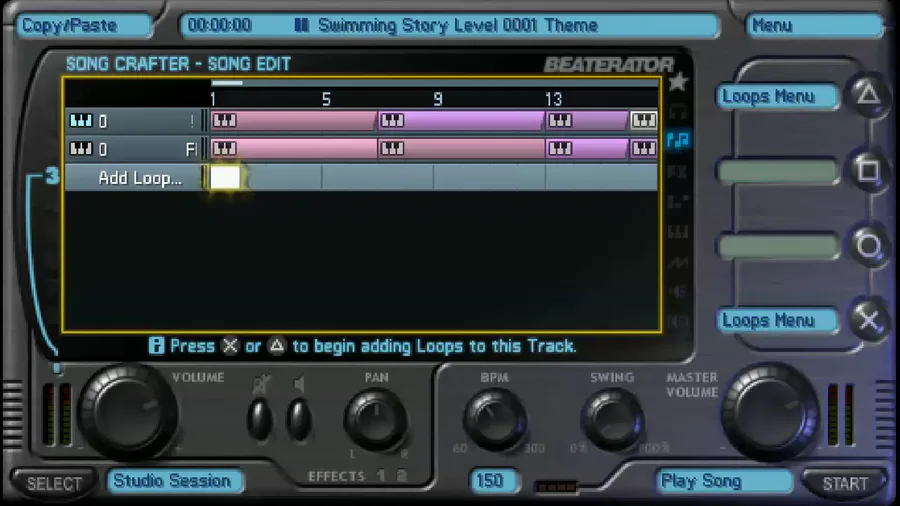Image resolution: width=900 pixels, height=506 pixels.
Task: Toggle the solo switch under the speaker icon
Action: [x=298, y=419]
